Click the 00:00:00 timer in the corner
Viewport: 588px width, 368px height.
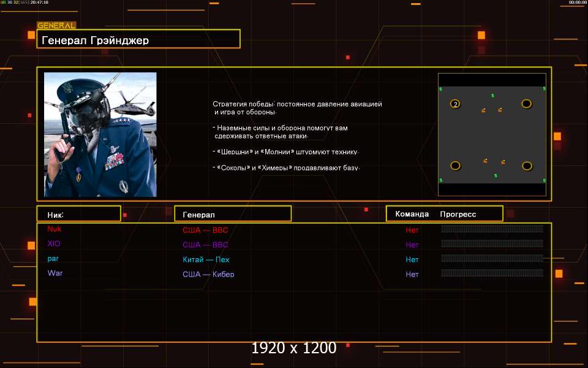click(578, 2)
